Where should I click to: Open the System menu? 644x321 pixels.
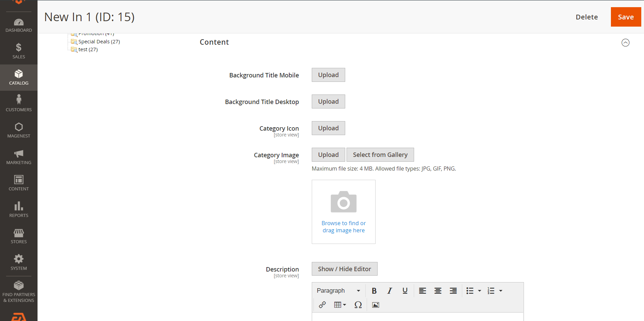coord(19,263)
